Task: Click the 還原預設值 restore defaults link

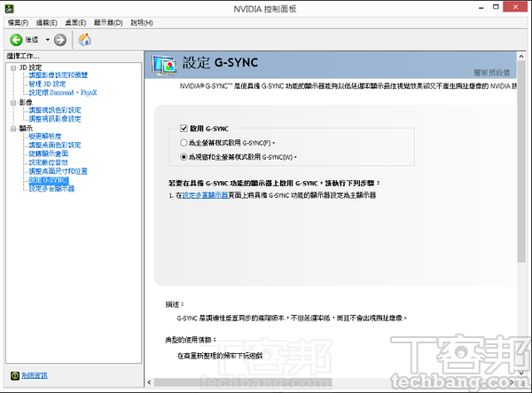Action: [x=491, y=73]
